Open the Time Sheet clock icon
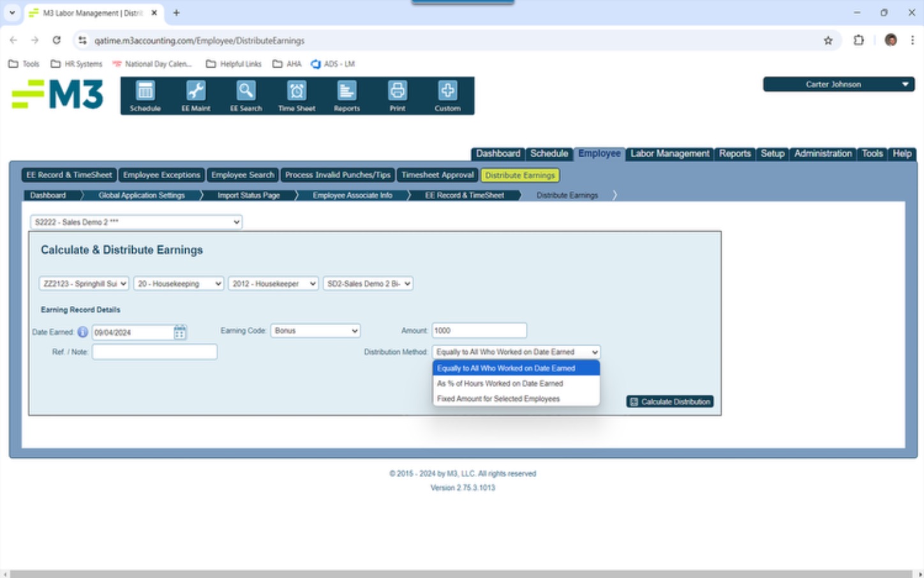The image size is (924, 578). (x=297, y=96)
